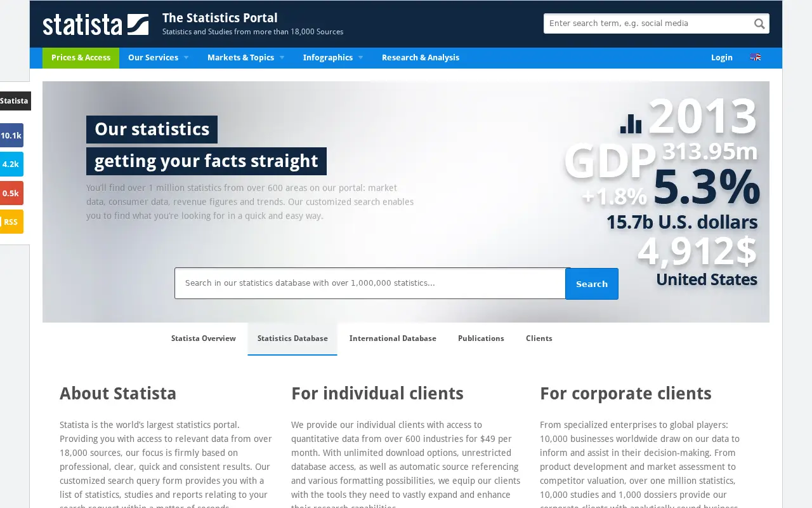
Task: Click the For individual clients heading
Action: (x=377, y=394)
